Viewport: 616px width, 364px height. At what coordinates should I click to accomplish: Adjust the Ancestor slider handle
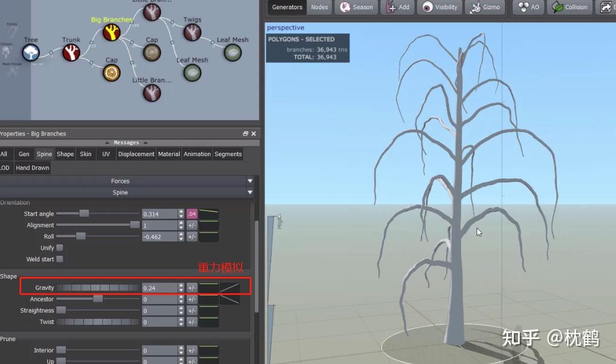point(98,299)
